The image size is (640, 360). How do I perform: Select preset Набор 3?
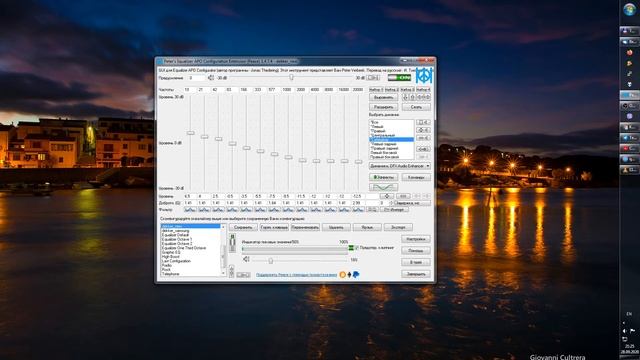pyautogui.click(x=407, y=89)
